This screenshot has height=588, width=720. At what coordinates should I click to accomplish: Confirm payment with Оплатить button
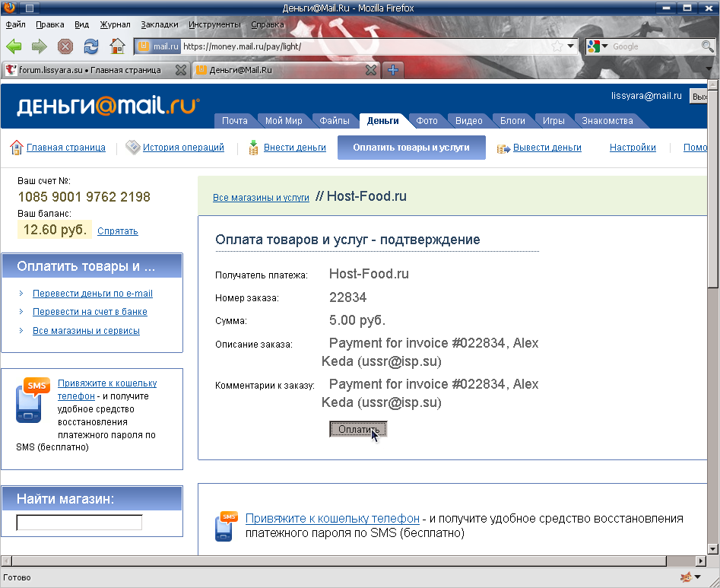[x=358, y=429]
